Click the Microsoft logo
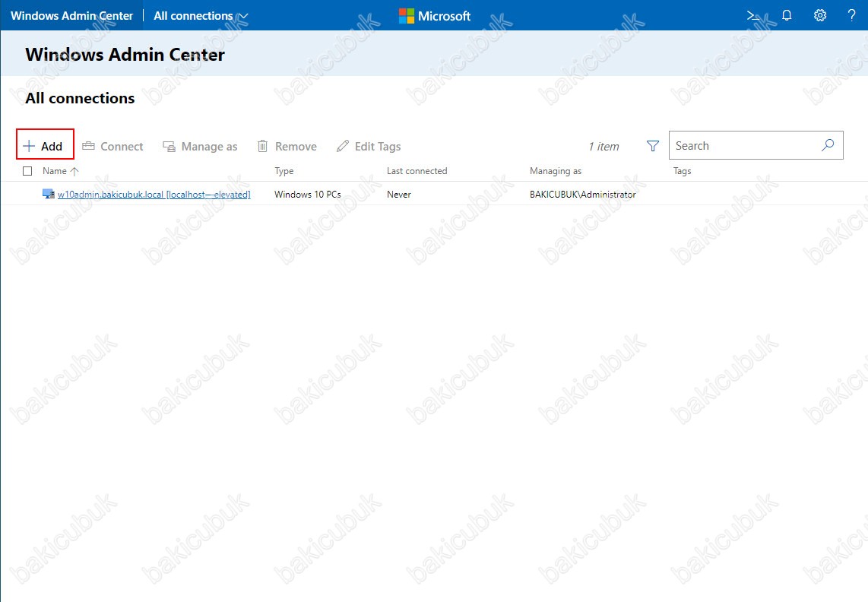868x602 pixels. coord(435,16)
